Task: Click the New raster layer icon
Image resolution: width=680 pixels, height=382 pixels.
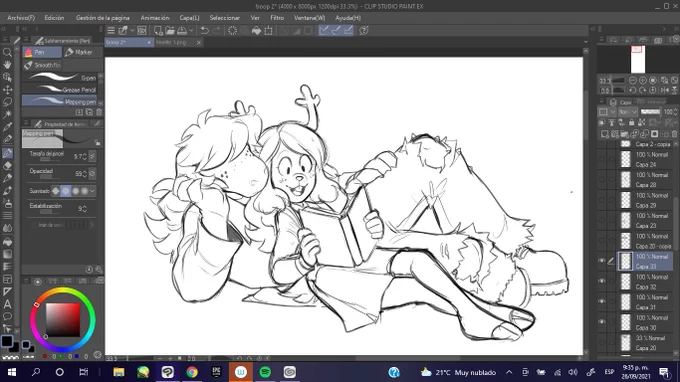Action: [x=605, y=134]
